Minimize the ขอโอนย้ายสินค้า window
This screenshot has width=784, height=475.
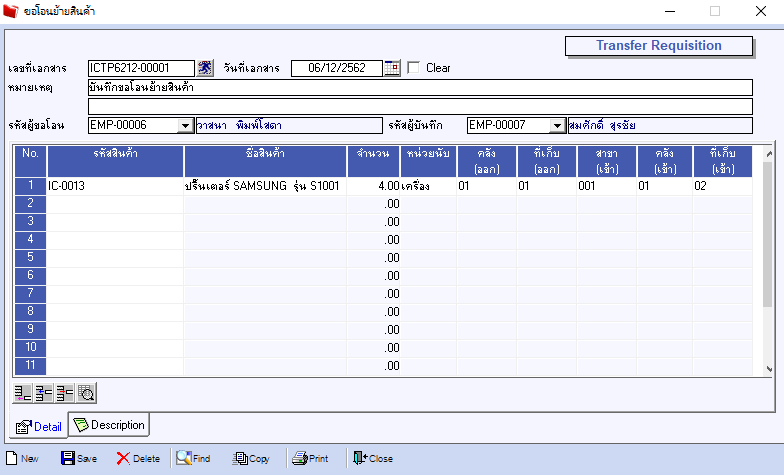[670, 11]
